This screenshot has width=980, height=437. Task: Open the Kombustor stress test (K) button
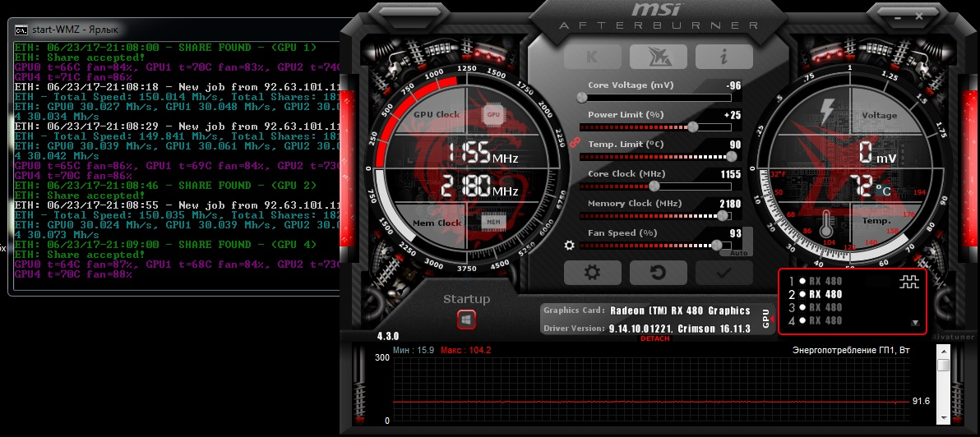(593, 57)
